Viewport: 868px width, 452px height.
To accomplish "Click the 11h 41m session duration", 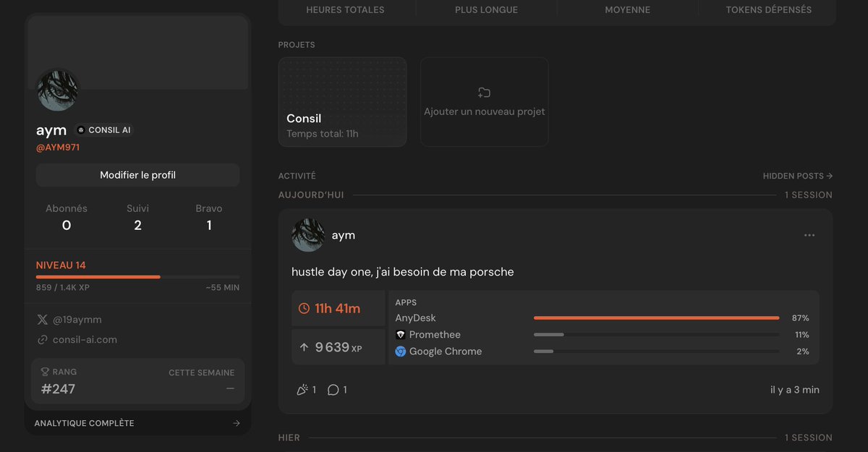I will pyautogui.click(x=337, y=309).
